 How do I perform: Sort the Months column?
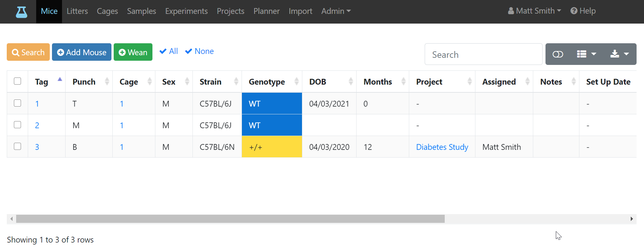[x=403, y=82]
